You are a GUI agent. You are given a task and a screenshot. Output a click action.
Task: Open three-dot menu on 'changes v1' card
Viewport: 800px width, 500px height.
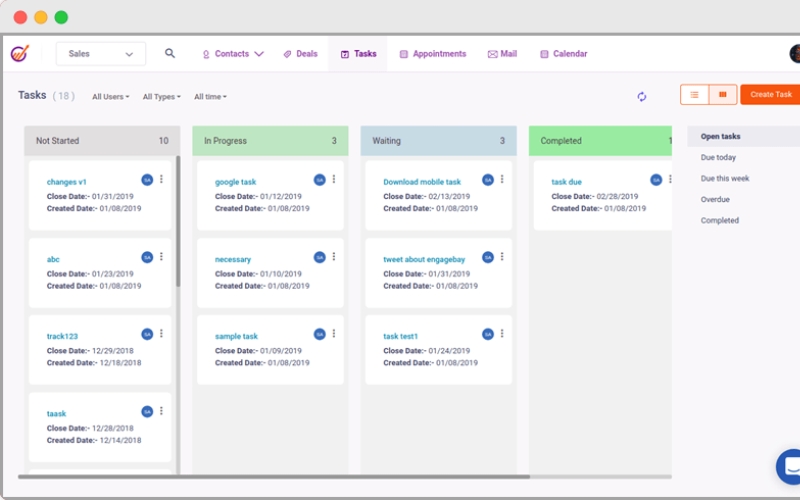[161, 180]
